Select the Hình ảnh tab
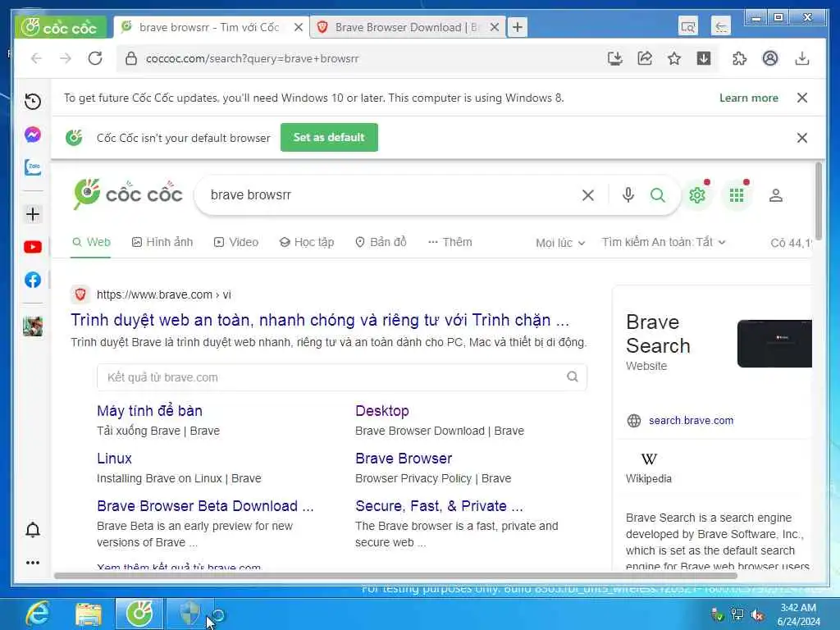This screenshot has width=840, height=630. point(162,242)
